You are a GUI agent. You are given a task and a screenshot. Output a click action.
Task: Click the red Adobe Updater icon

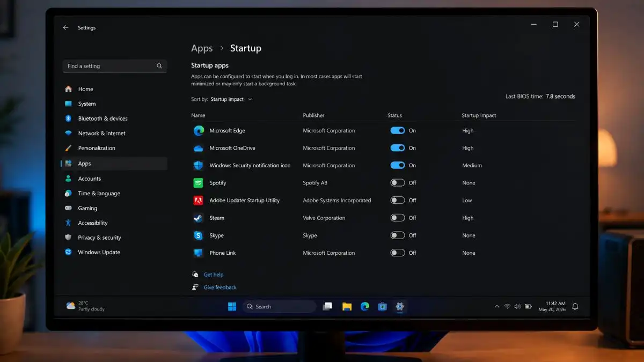click(199, 201)
